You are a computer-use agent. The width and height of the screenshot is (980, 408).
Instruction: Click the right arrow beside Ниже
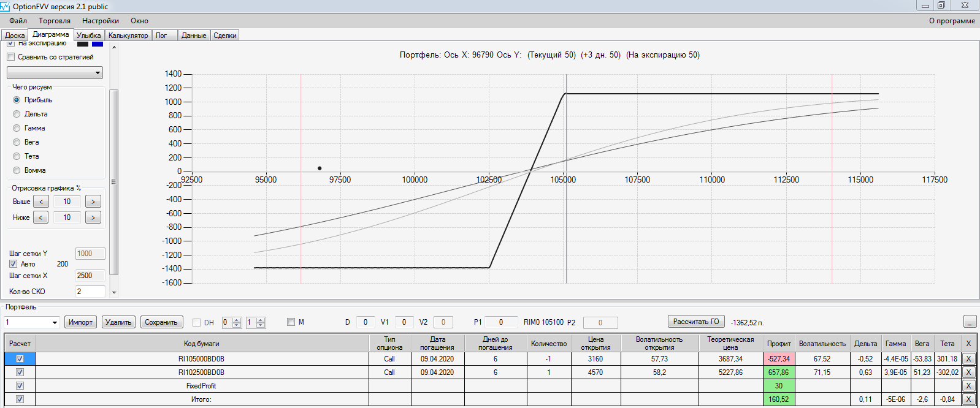[x=93, y=217]
